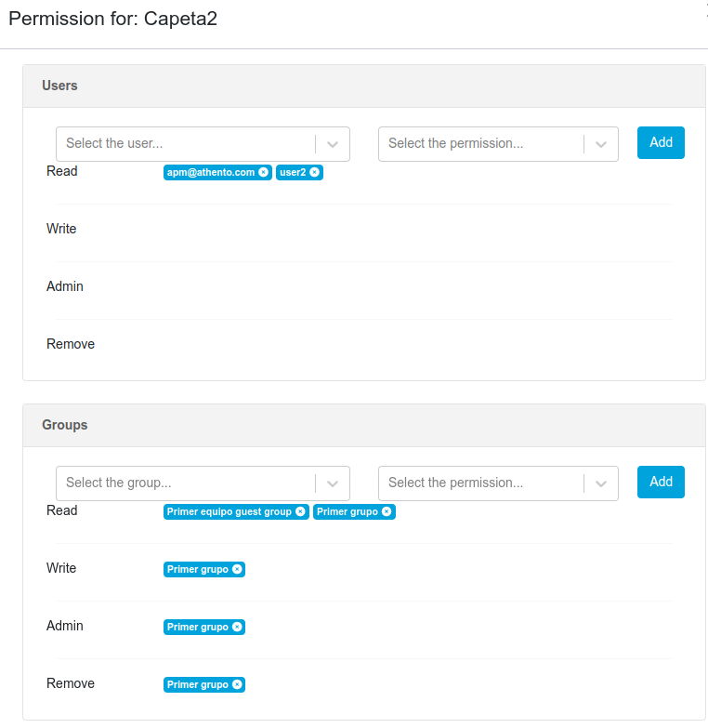Remove Primer grupo from group Write row
Screen dimensions: 708x728
click(x=237, y=569)
